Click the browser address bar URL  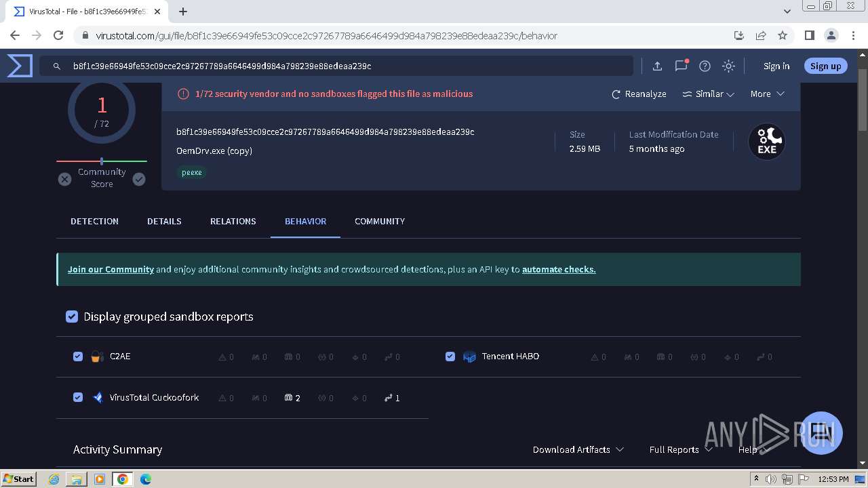326,35
